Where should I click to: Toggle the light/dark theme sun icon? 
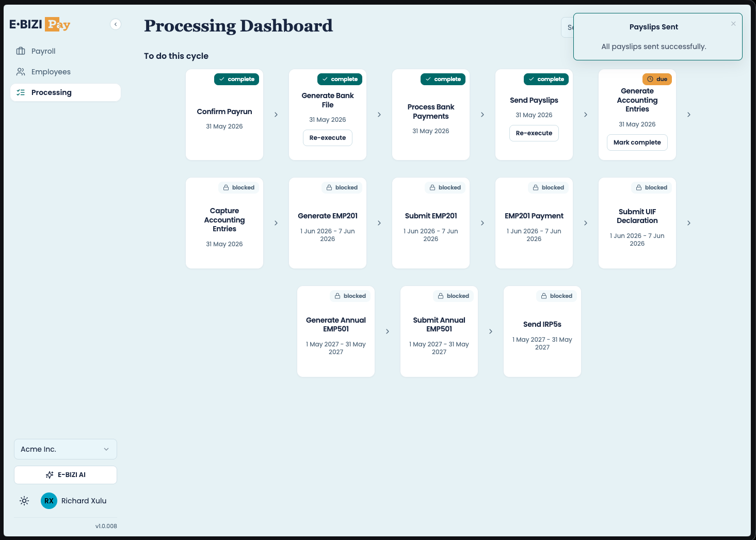(24, 501)
